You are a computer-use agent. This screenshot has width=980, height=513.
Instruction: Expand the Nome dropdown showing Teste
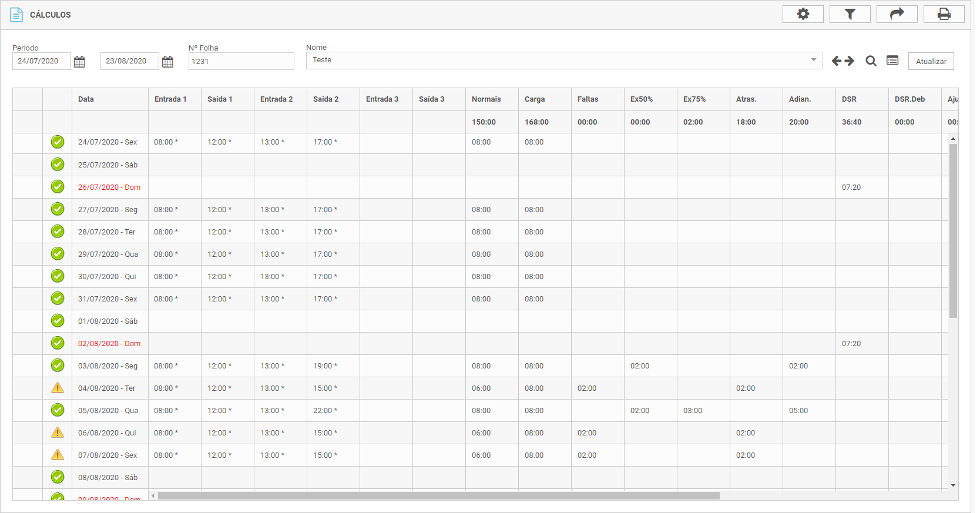[x=813, y=60]
